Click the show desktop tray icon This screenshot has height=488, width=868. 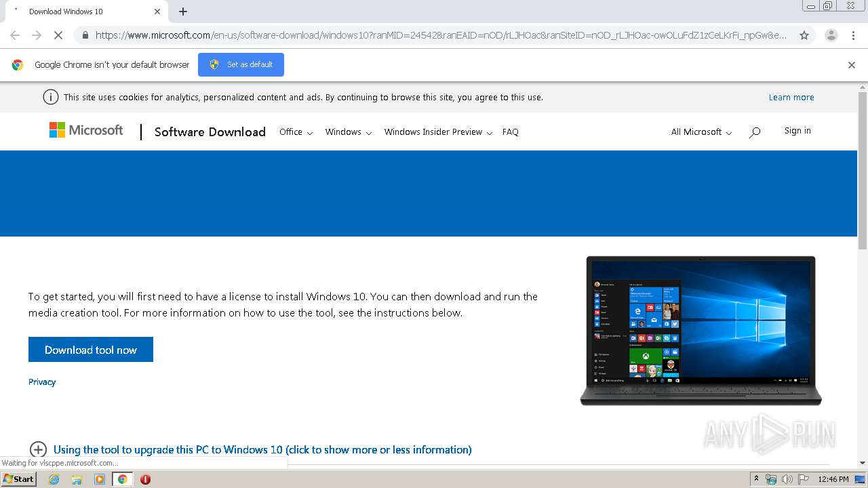(860, 479)
